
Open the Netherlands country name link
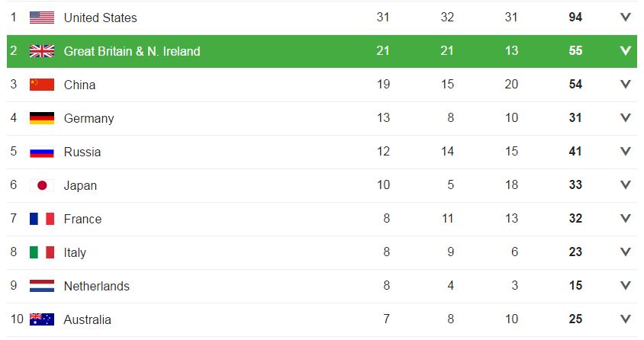tap(96, 286)
